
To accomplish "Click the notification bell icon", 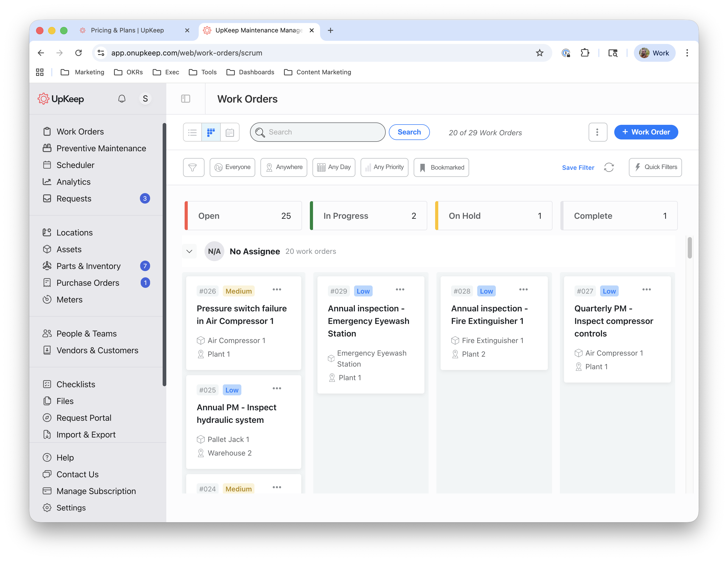I will pos(122,99).
